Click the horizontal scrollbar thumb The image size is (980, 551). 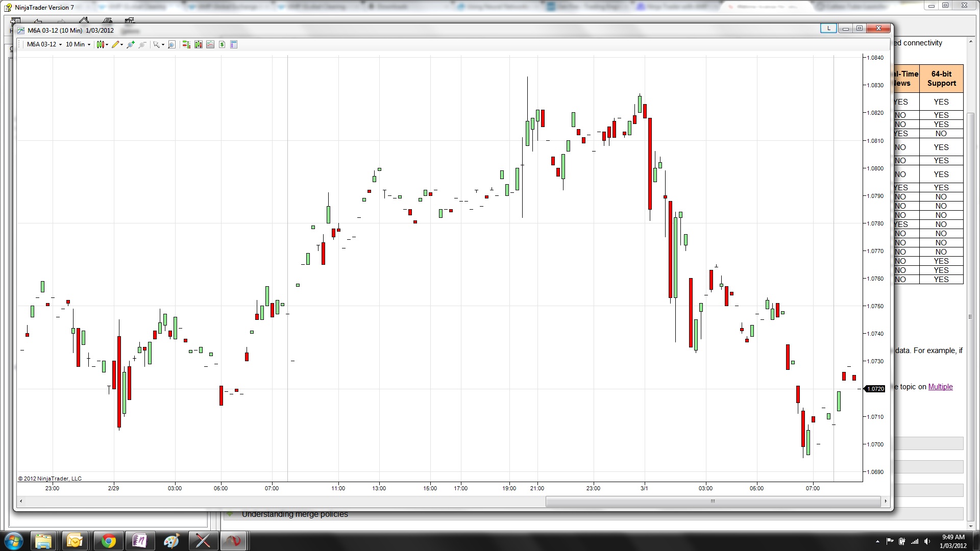coord(713,501)
